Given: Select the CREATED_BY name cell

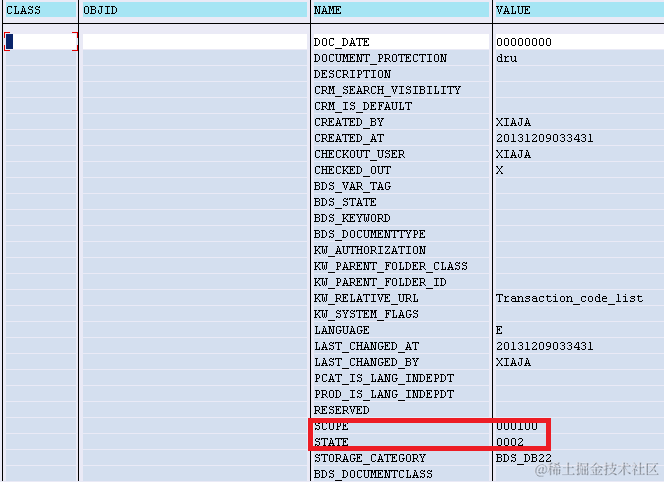Looking at the screenshot, I should pos(401,122).
